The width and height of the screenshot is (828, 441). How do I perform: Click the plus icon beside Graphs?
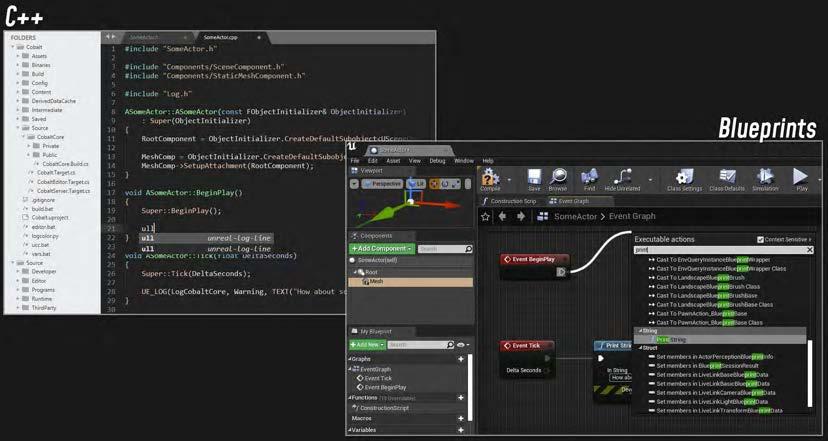click(x=461, y=359)
